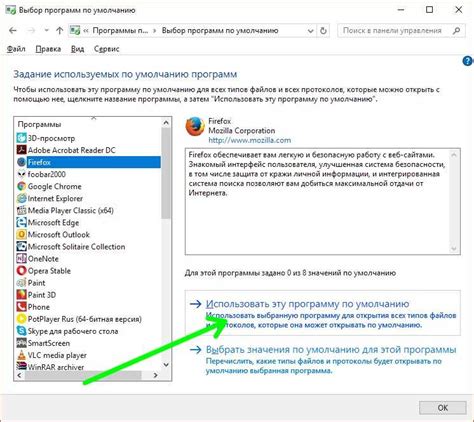Refresh the control panel address bar

(x=323, y=31)
